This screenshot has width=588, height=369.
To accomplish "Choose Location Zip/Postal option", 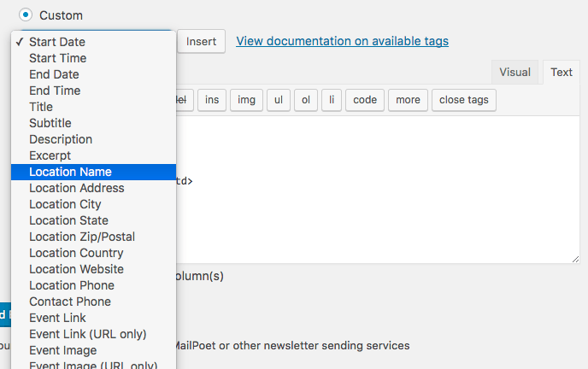I will tap(93, 237).
